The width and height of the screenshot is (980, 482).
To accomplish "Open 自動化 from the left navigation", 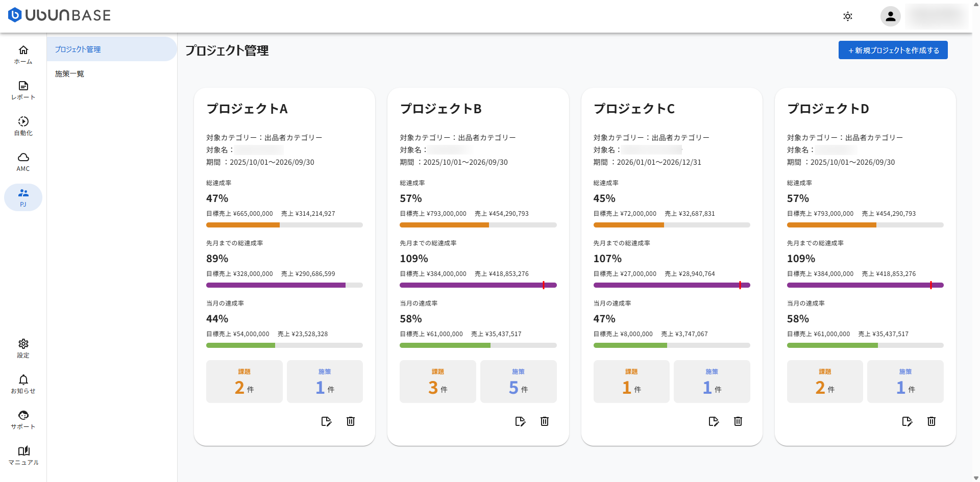I will click(23, 126).
